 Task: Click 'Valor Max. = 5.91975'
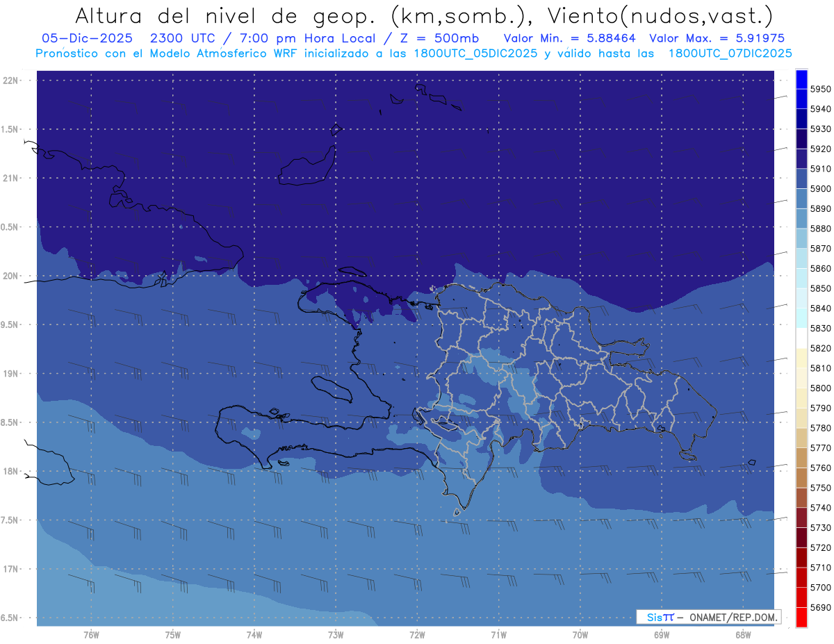pyautogui.click(x=717, y=38)
